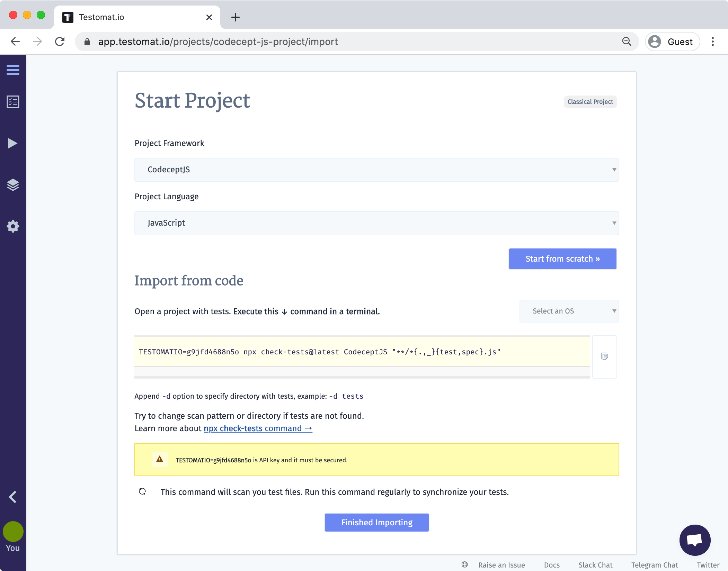This screenshot has height=571, width=728.
Task: Click the lock site info icon
Action: click(87, 42)
